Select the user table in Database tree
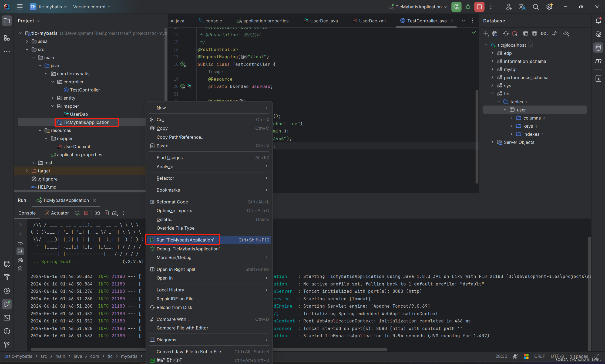 pos(535,110)
